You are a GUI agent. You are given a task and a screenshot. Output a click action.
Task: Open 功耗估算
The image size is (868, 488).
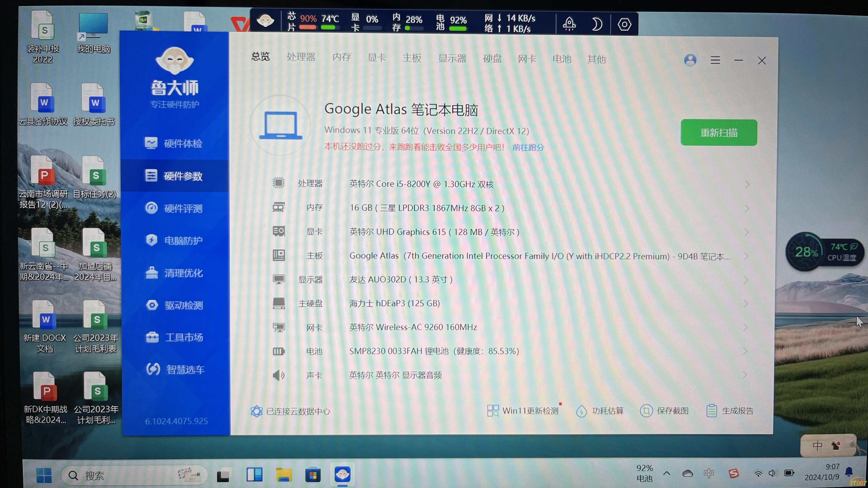pos(600,411)
